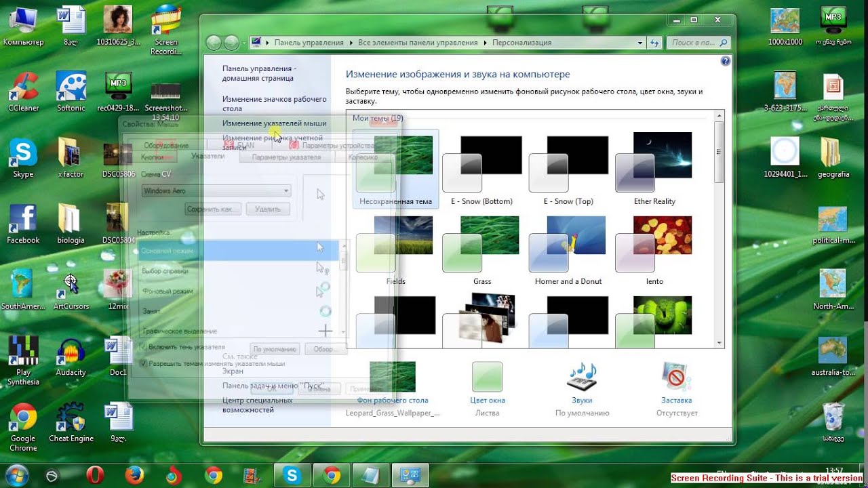Select the x factor folder icon
Image resolution: width=868 pixels, height=488 pixels.
71,158
